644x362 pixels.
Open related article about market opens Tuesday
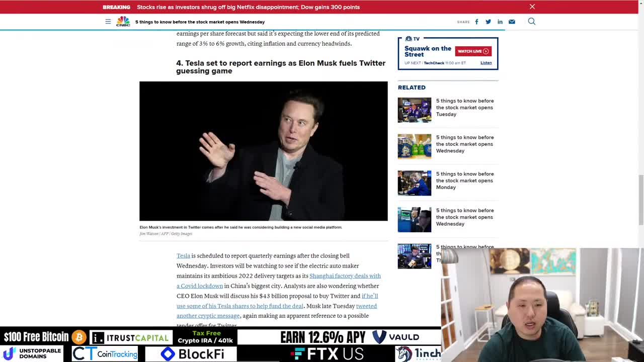(464, 108)
